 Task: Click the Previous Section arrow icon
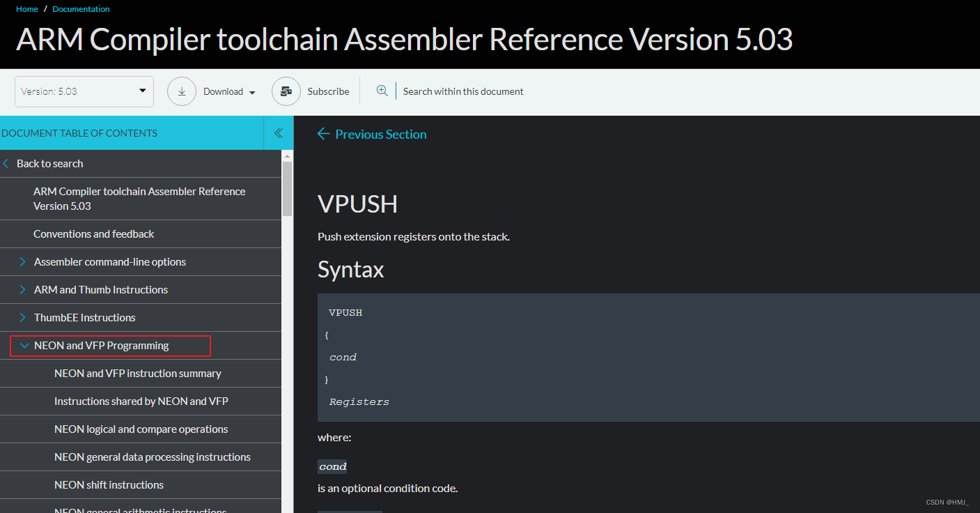[323, 134]
